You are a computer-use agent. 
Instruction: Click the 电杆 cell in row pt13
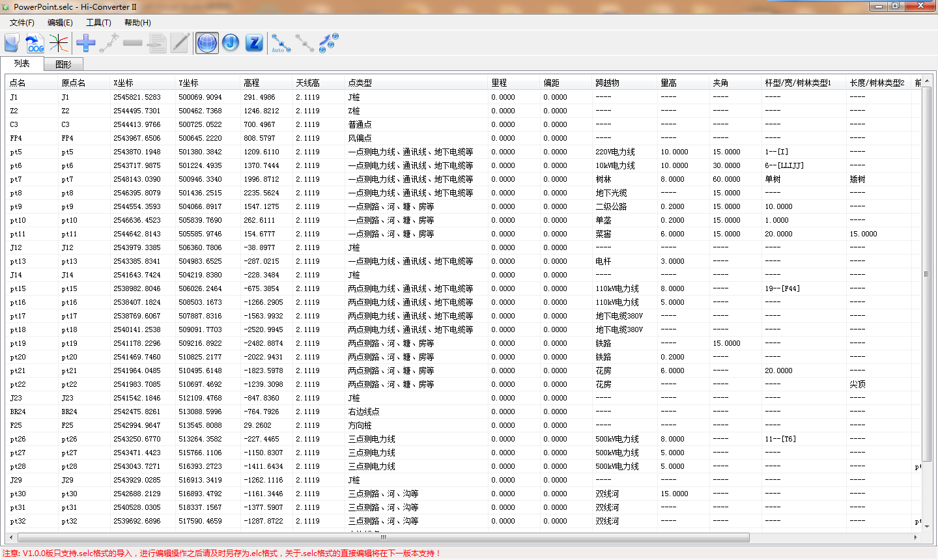click(603, 261)
